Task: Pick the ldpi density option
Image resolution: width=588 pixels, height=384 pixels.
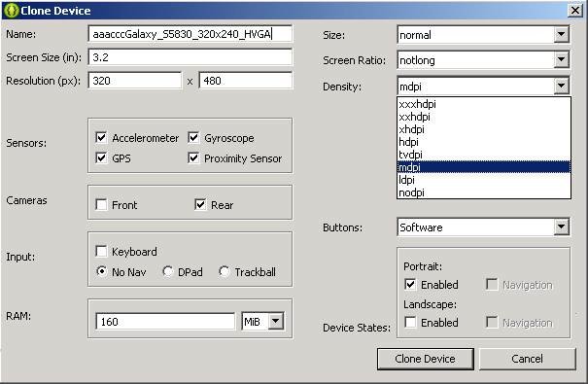Action: click(x=484, y=180)
